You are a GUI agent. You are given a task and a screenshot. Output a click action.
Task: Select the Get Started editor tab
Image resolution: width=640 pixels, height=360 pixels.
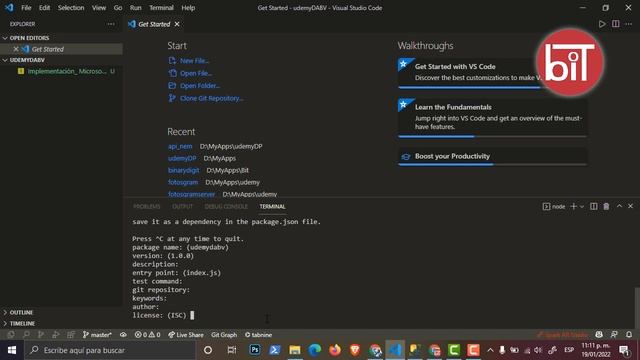[154, 24]
